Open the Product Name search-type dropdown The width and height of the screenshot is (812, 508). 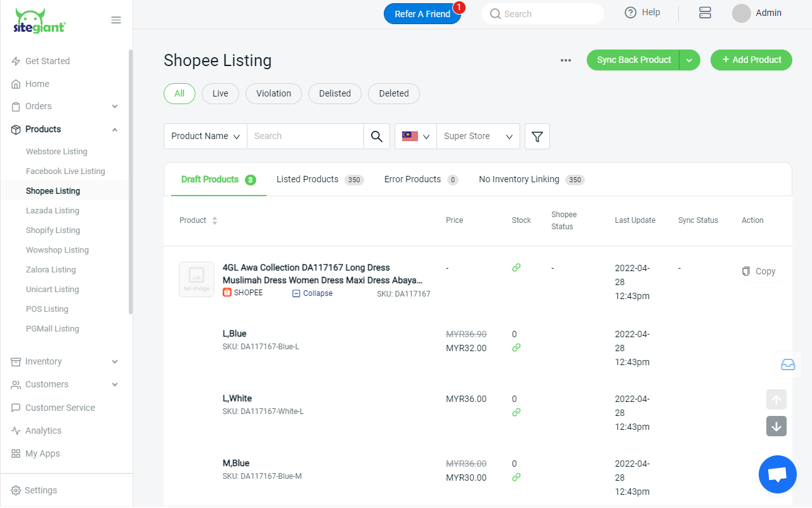pyautogui.click(x=206, y=136)
